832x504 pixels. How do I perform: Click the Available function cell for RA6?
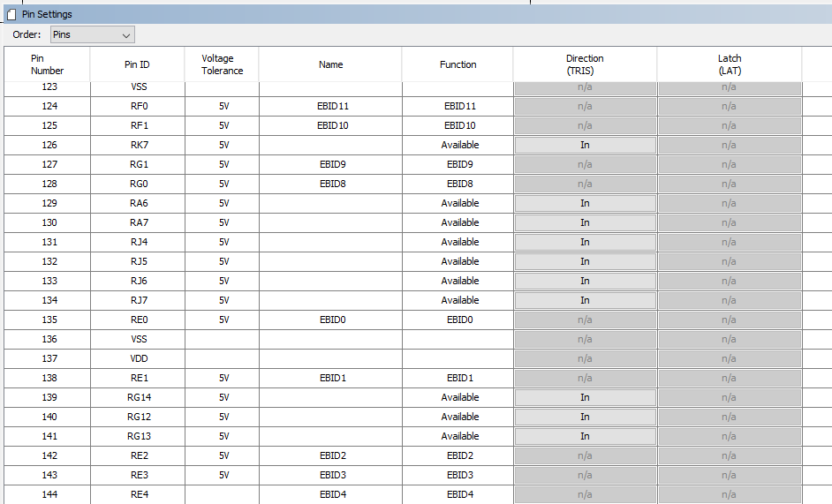click(x=458, y=203)
